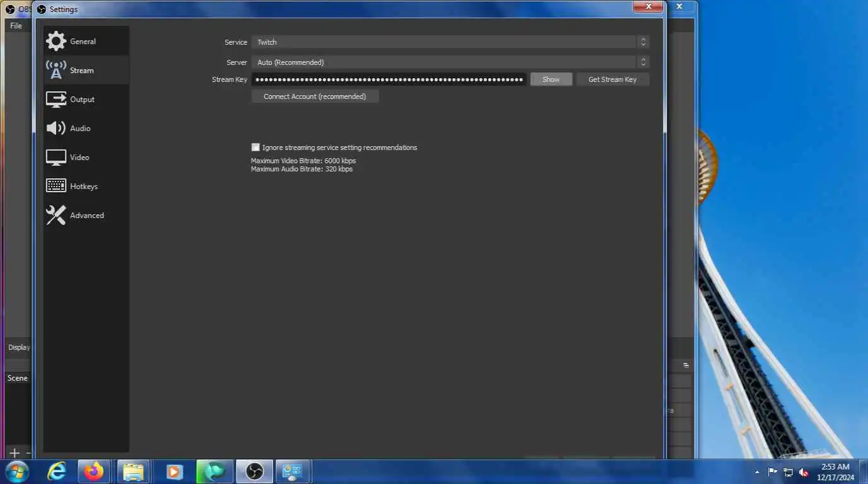Open the Windows Start menu
The image size is (868, 484).
[16, 471]
